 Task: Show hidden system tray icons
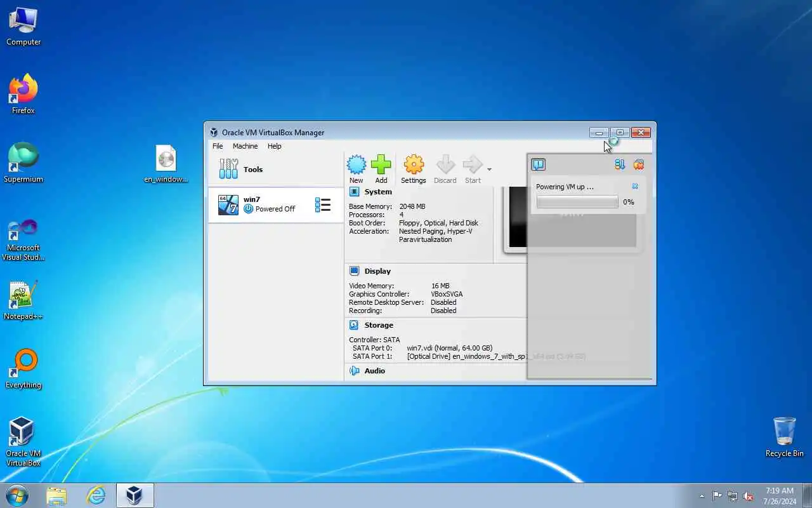pyautogui.click(x=702, y=496)
